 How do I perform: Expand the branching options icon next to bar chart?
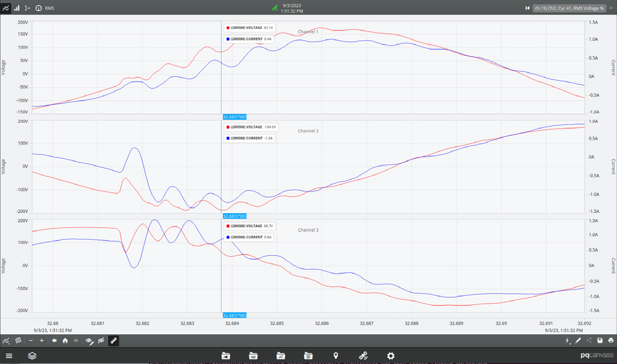point(27,8)
